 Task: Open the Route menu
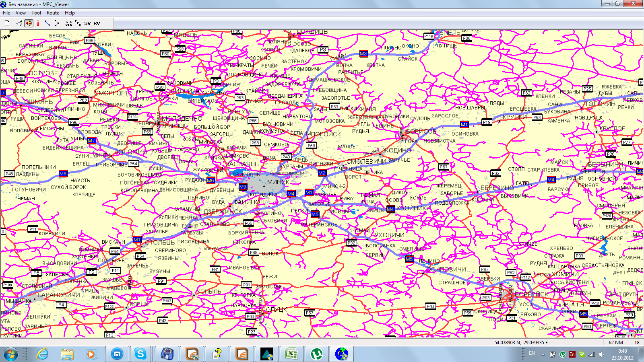(53, 13)
